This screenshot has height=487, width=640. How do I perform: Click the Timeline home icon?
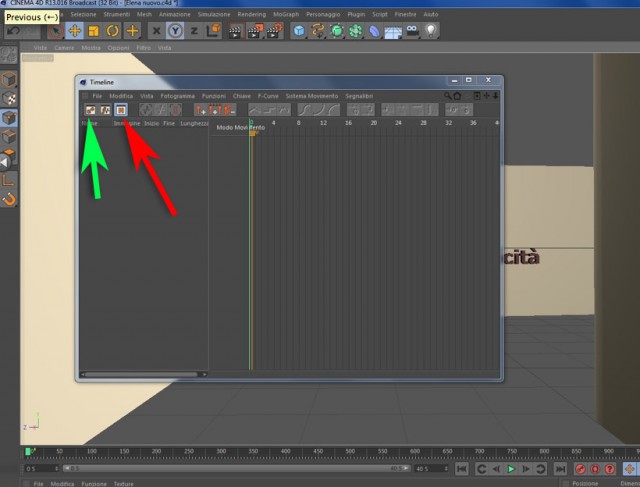tap(457, 96)
